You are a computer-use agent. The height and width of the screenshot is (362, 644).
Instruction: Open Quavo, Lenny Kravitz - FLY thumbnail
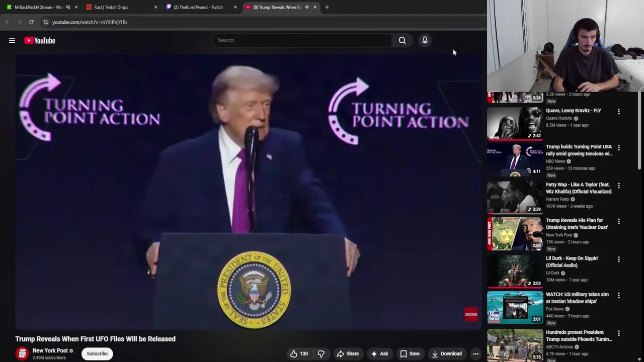[x=515, y=123]
